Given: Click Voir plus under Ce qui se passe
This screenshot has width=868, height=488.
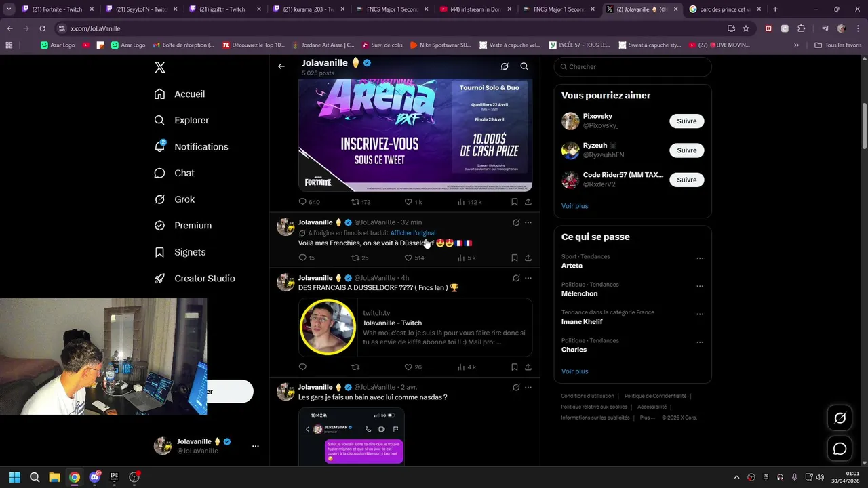Looking at the screenshot, I should [x=574, y=371].
